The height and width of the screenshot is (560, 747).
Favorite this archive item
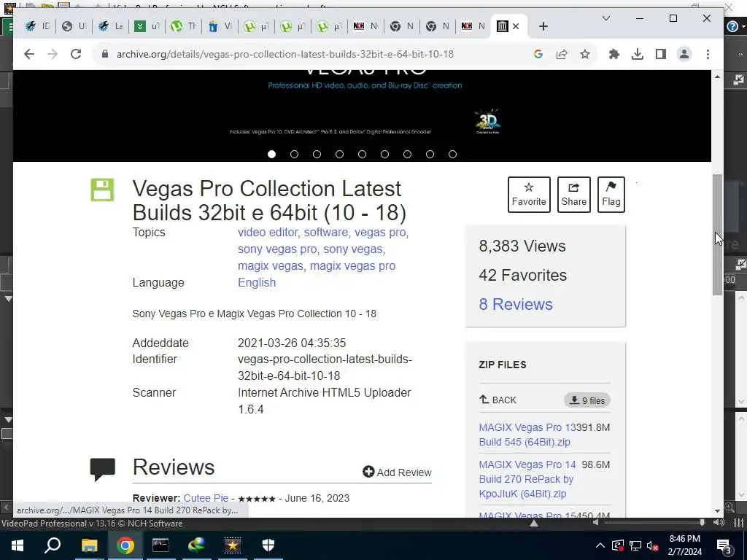[529, 194]
